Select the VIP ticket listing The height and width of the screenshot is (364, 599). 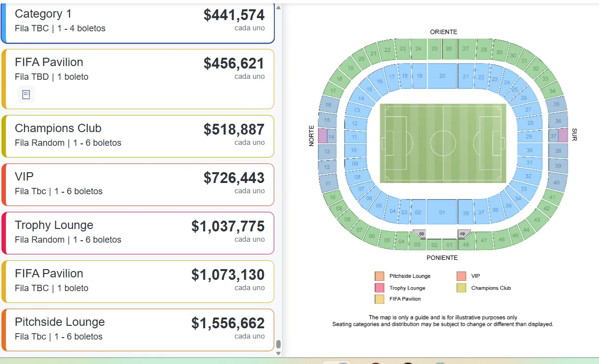[137, 183]
